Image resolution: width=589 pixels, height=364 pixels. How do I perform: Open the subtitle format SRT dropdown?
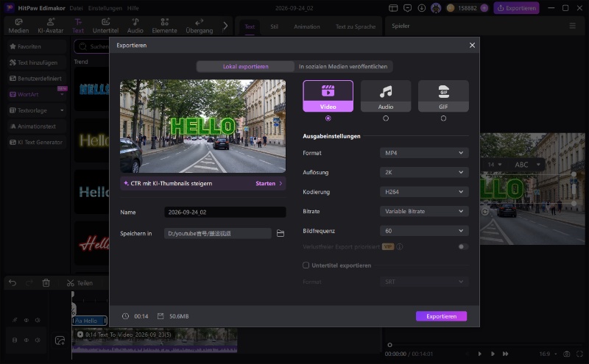click(424, 282)
